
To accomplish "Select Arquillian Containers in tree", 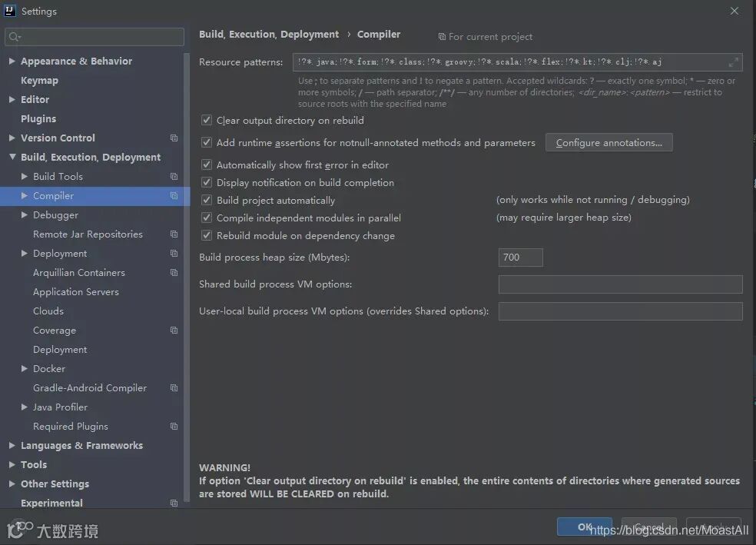I will [79, 272].
